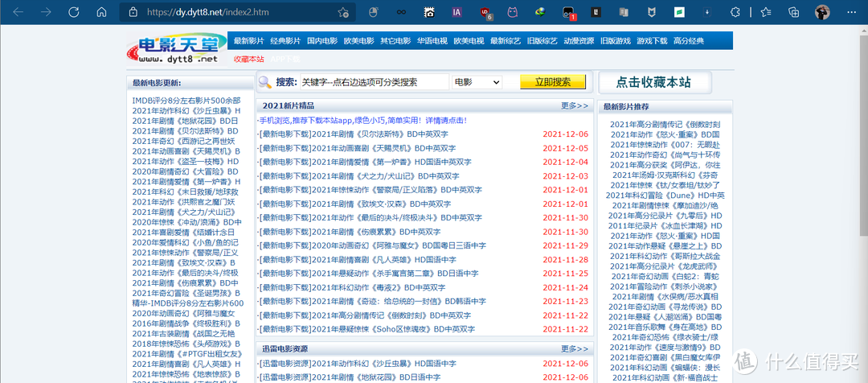This screenshot has width=868, height=383.
Task: Reload the page with the refresh icon
Action: [x=74, y=11]
